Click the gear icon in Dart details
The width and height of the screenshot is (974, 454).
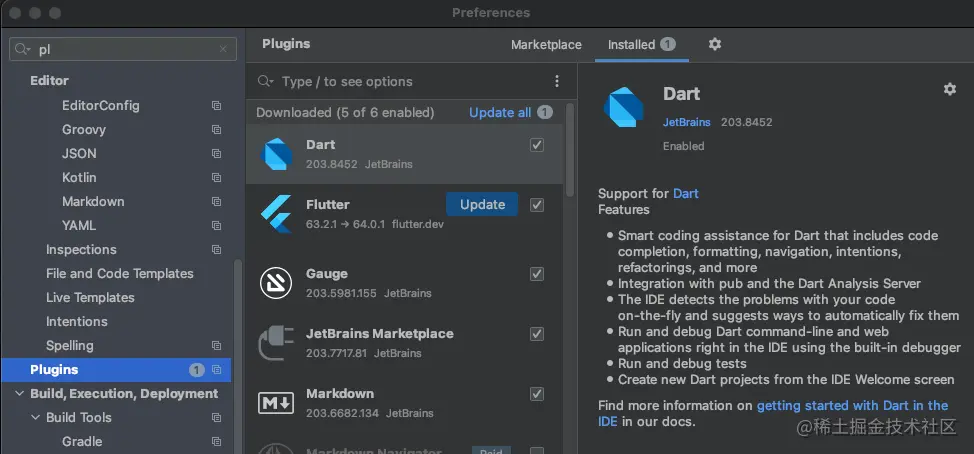pyautogui.click(x=949, y=89)
